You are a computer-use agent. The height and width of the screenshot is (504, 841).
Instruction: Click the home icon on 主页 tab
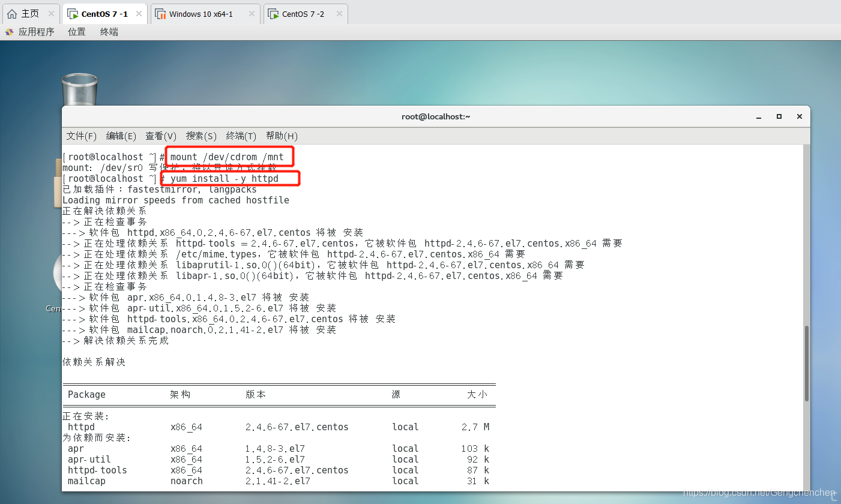coord(12,14)
